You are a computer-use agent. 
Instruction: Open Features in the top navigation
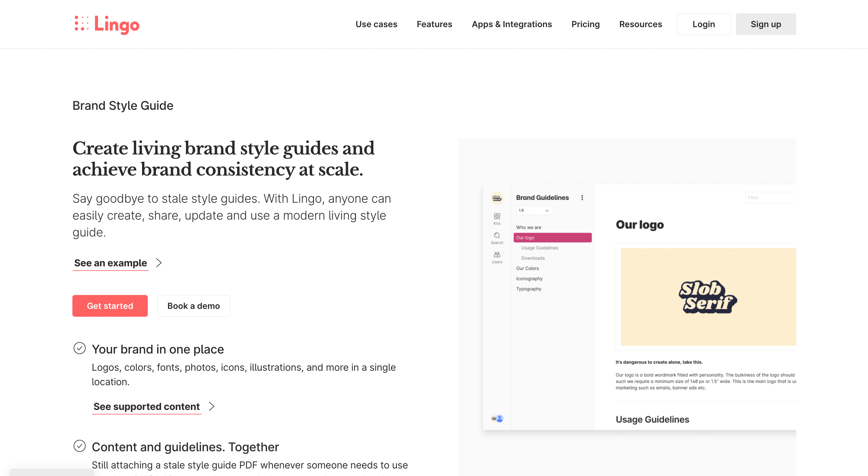[434, 24]
